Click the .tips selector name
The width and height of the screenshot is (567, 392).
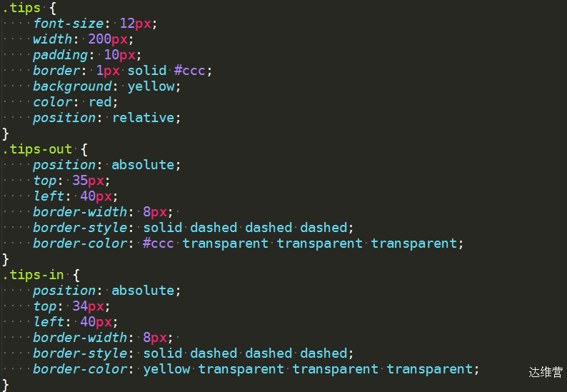(x=21, y=8)
